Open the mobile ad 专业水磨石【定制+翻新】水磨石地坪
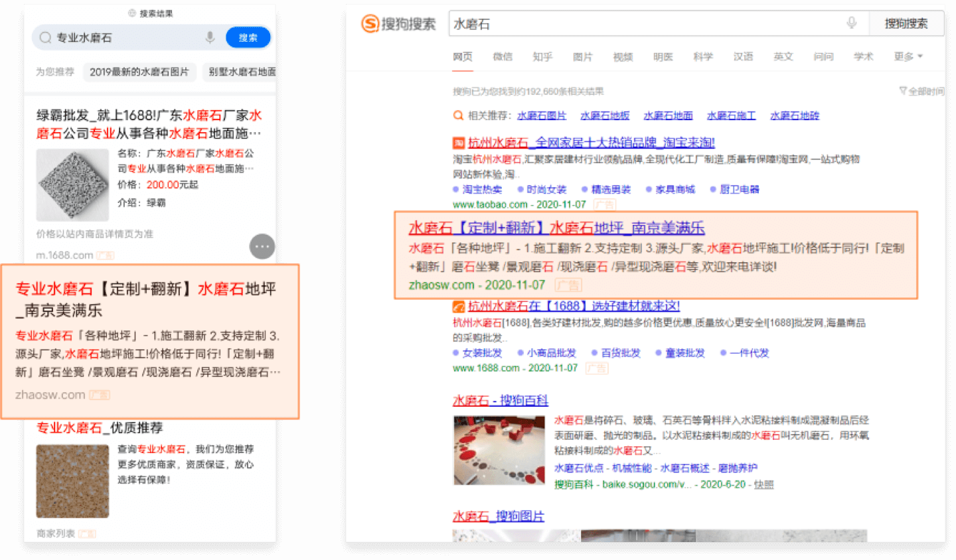This screenshot has height=560, width=956. (x=145, y=299)
